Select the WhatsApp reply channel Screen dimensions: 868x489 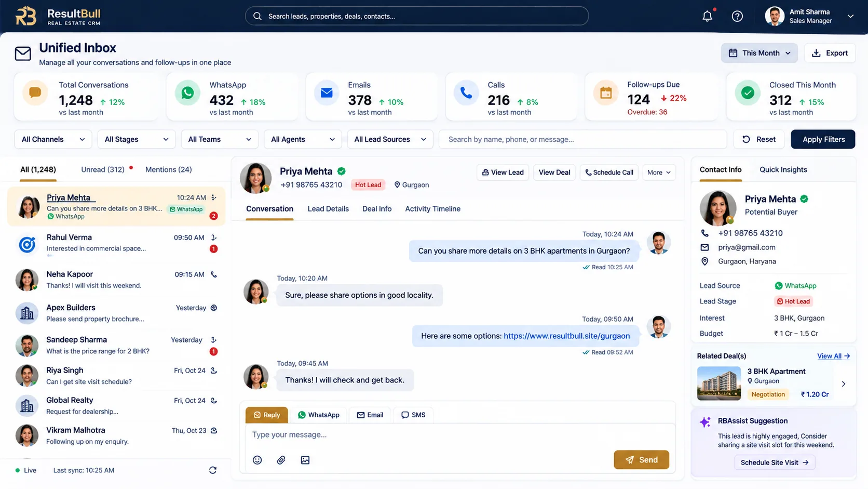(x=319, y=415)
